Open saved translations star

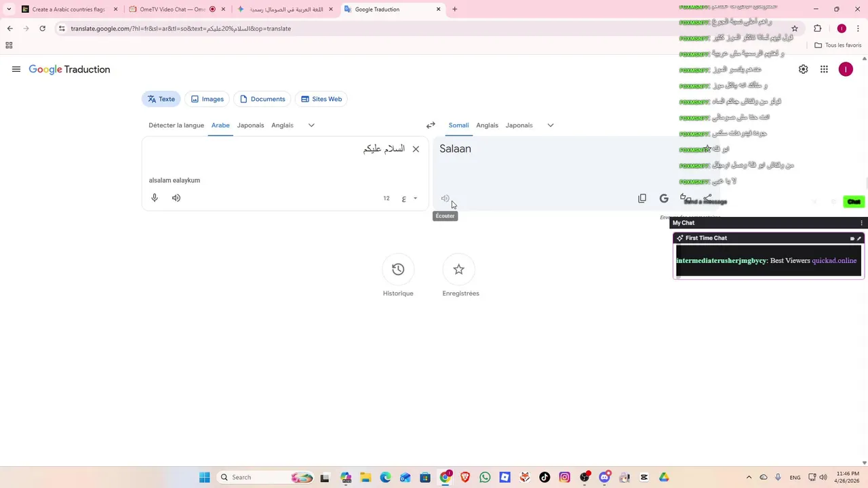pos(459,269)
